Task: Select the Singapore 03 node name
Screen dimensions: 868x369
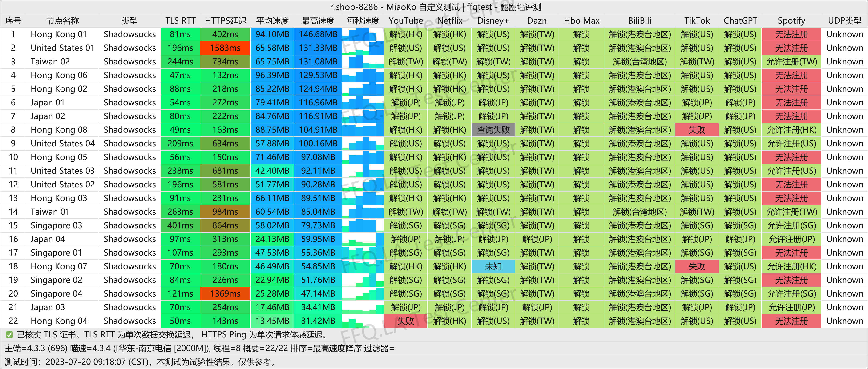Action: (56, 225)
